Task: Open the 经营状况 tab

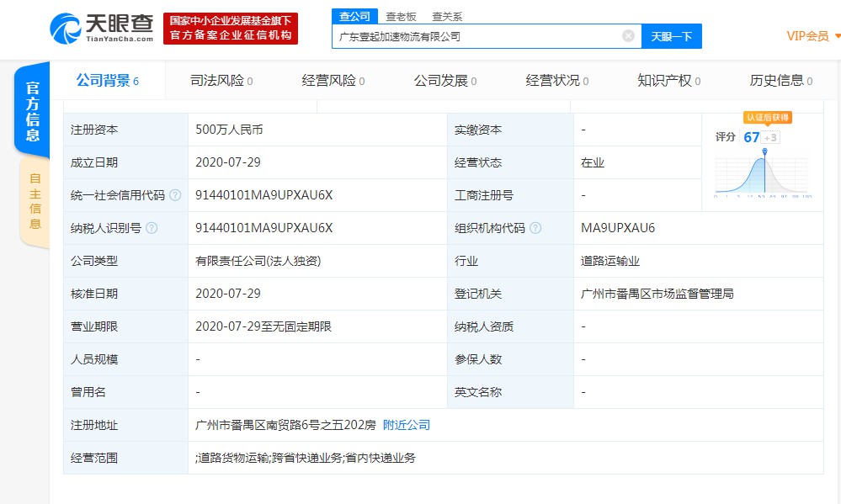Action: click(x=556, y=81)
